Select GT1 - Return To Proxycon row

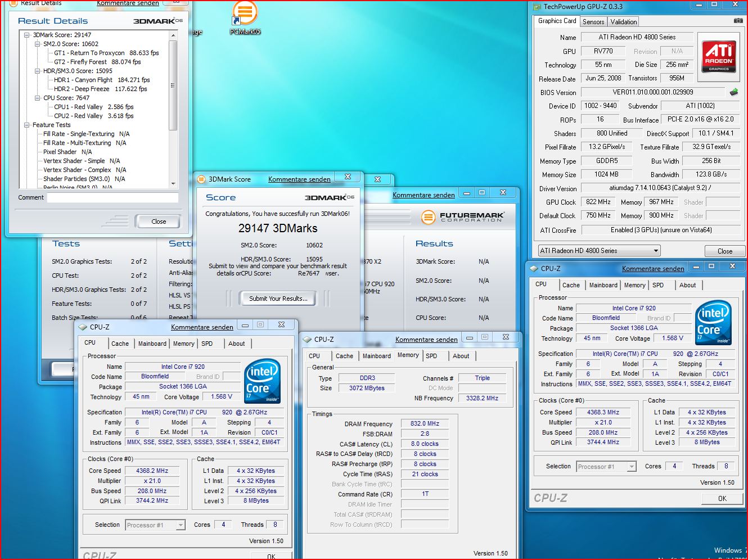(x=106, y=53)
